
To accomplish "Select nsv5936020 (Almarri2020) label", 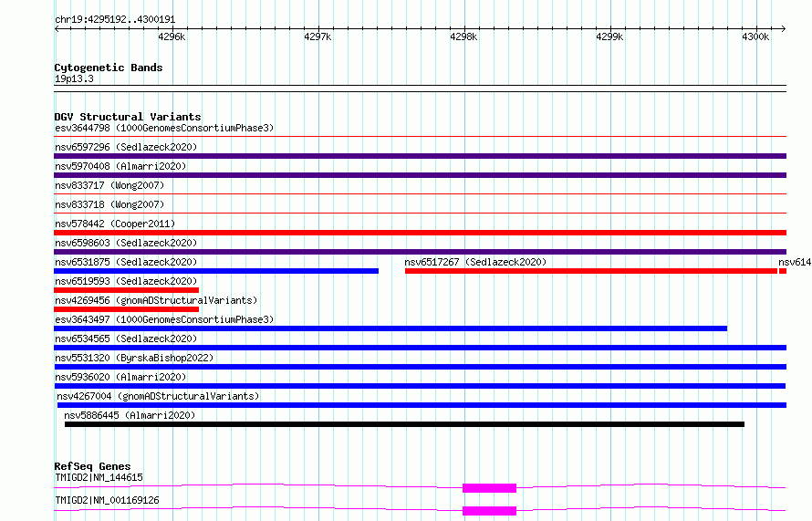I will [120, 377].
